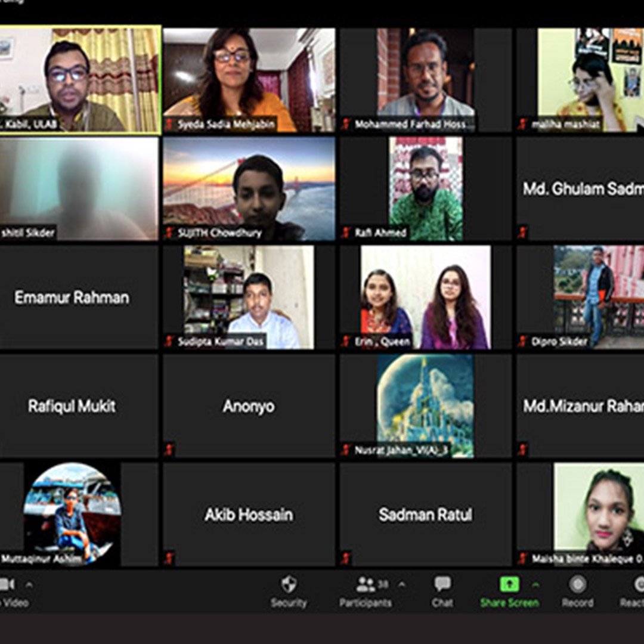This screenshot has height=644, width=644.
Task: Click the name "Anonyo"
Action: (249, 406)
